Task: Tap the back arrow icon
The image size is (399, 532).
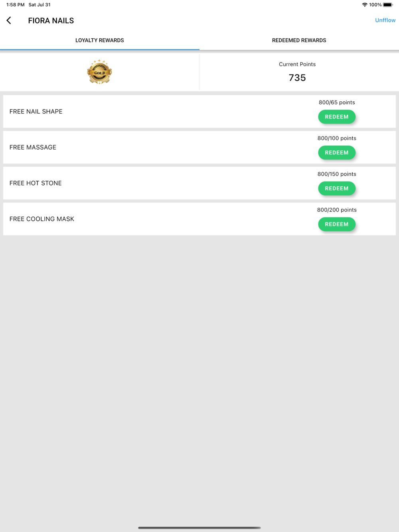Action: [x=9, y=20]
